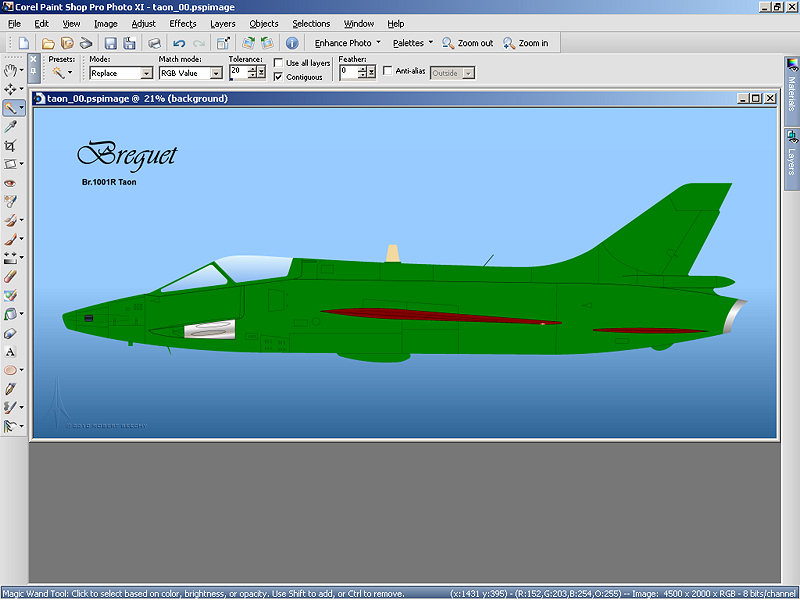Viewport: 800px width, 600px height.
Task: Uncheck the Contiguous checkbox
Action: 279,77
